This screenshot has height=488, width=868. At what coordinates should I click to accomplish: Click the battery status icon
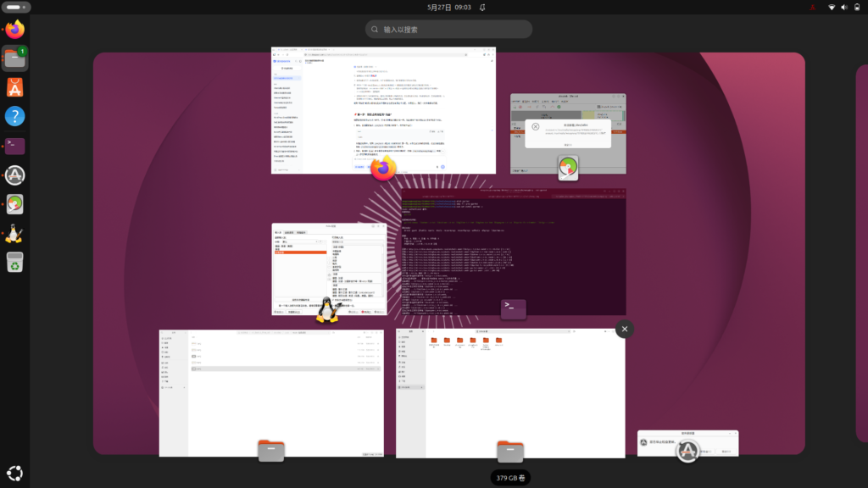(857, 7)
